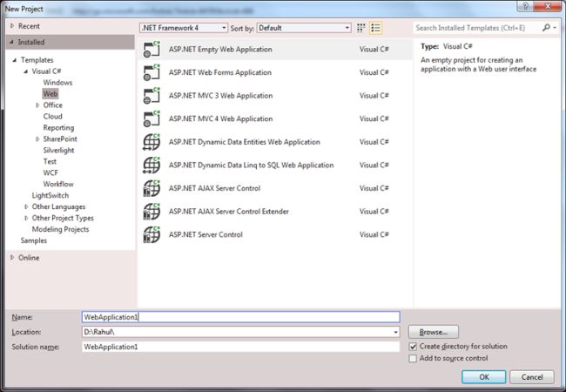
Task: Click the search magnifier icon
Action: (546, 27)
